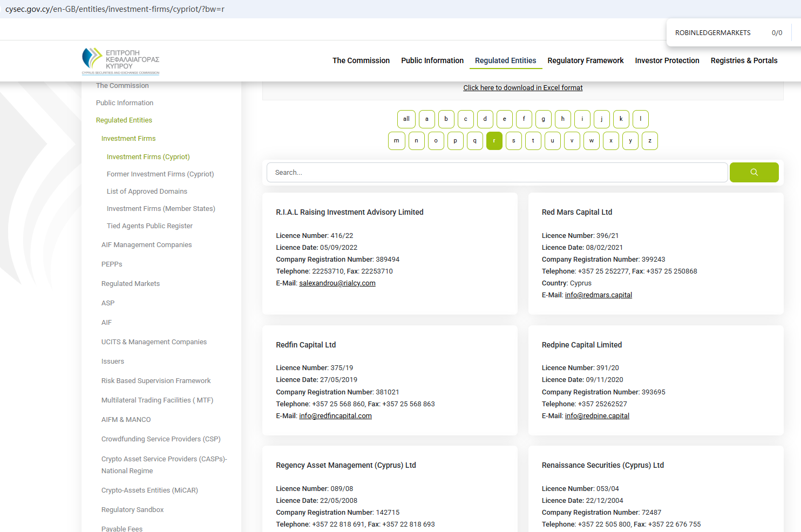
Task: Select the highlighted 'r' letter filter
Action: coord(494,141)
